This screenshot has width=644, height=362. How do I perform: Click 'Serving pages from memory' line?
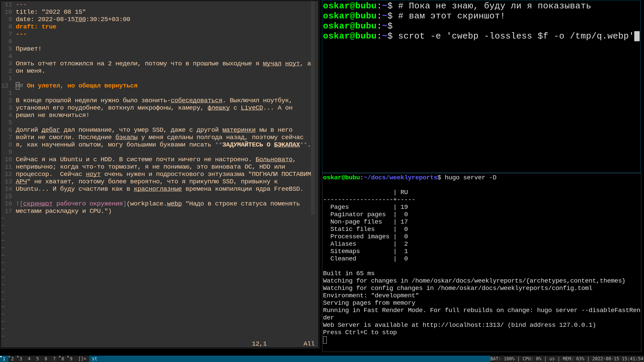point(369,303)
